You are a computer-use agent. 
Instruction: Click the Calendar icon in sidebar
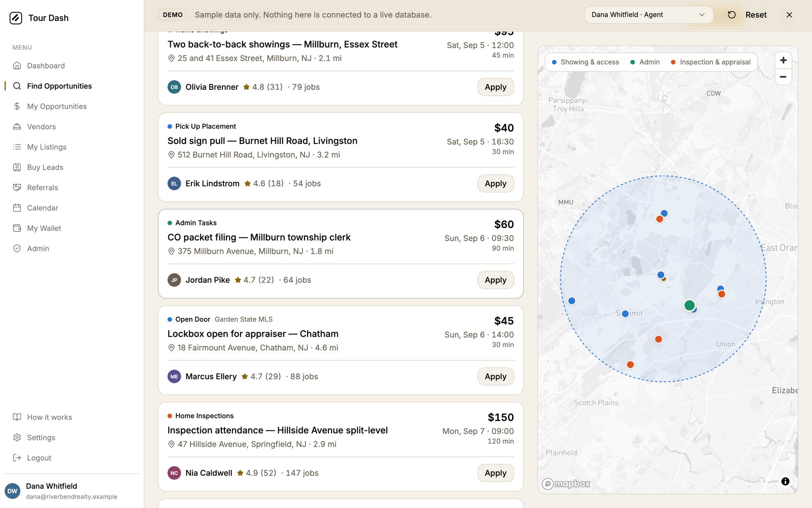pos(17,208)
